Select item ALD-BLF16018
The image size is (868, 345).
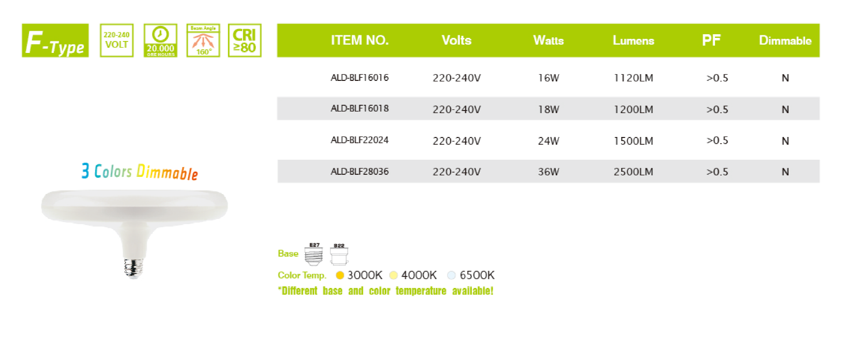360,108
